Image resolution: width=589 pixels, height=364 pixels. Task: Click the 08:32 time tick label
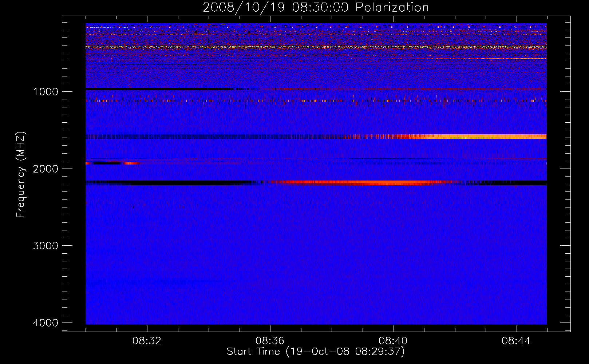[147, 341]
